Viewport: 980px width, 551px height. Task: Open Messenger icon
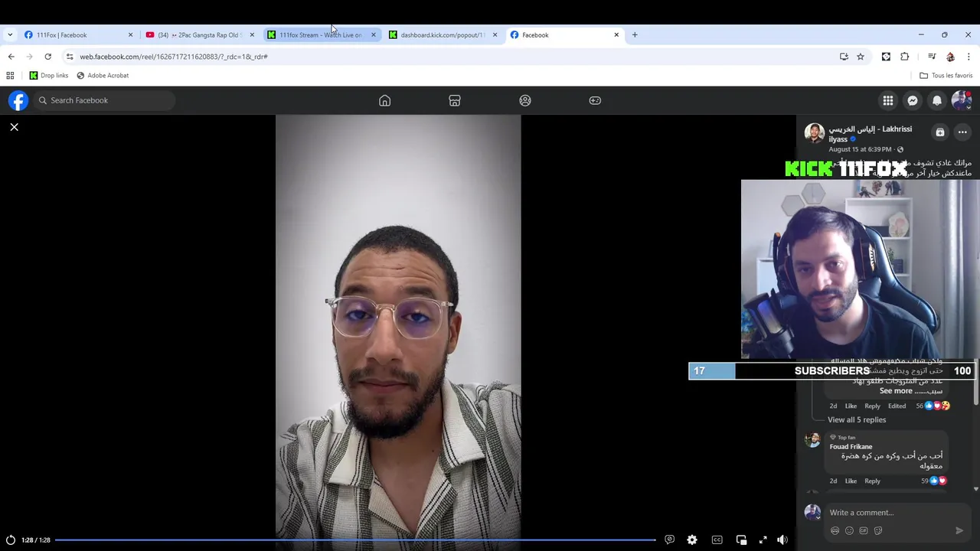[913, 100]
